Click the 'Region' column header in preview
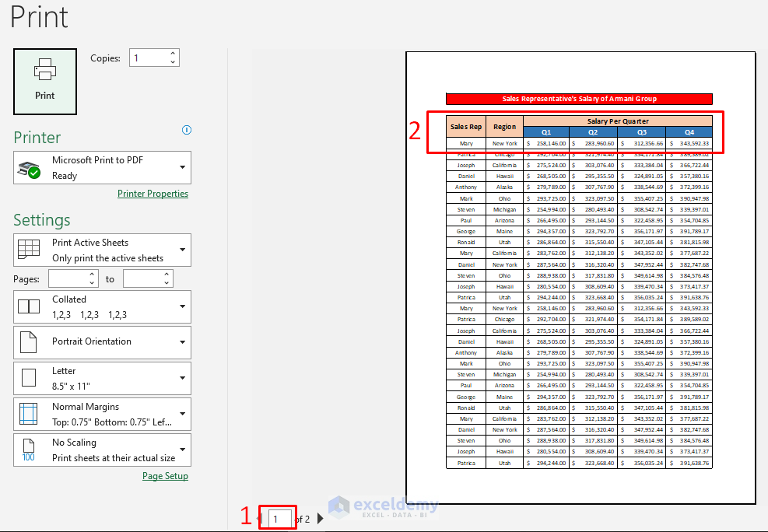Screen dimensions: 768x532 coord(504,127)
